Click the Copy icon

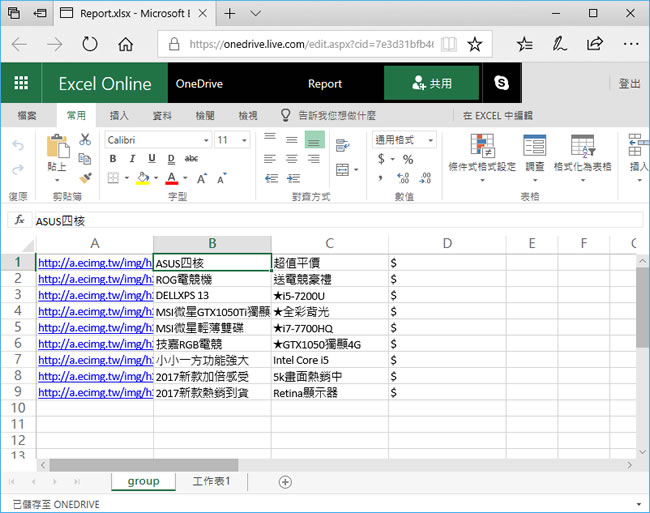[85, 158]
